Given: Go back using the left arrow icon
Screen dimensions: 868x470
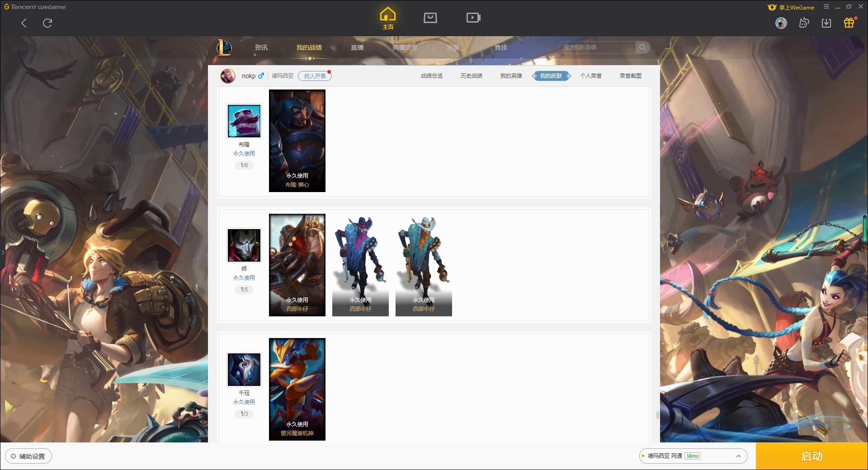Looking at the screenshot, I should point(24,23).
